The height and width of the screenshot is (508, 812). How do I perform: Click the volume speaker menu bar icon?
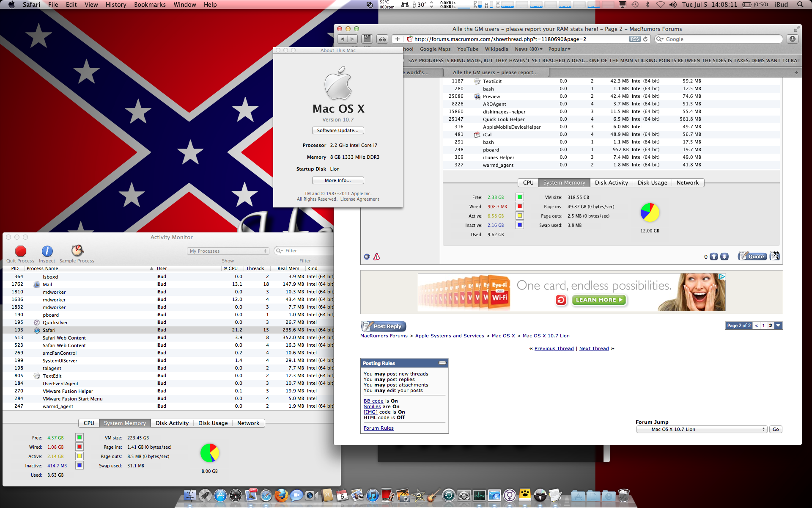[673, 5]
